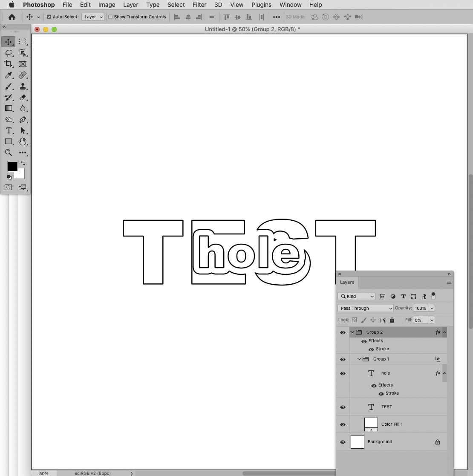This screenshot has width=473, height=476.
Task: Open the Filter menu
Action: (199, 5)
